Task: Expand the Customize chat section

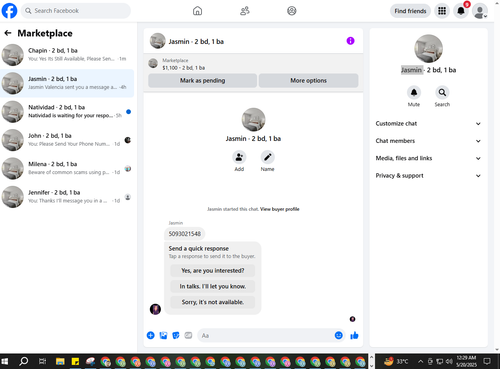Action: 428,123
